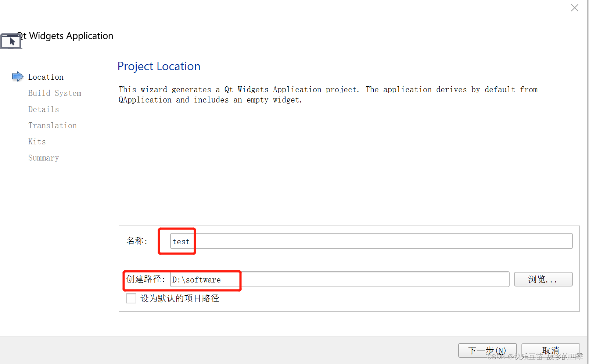Click the creation path field D:\software
Screen dimensions: 589x364
click(340, 279)
